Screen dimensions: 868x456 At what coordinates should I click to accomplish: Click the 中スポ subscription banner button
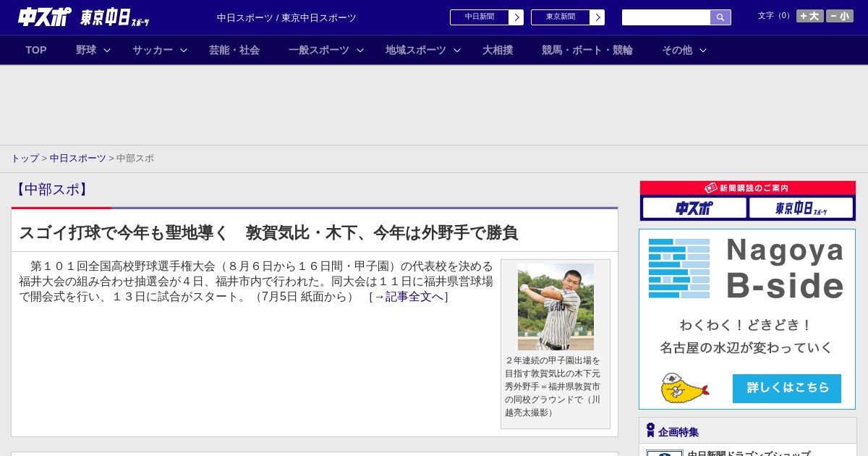coord(694,208)
